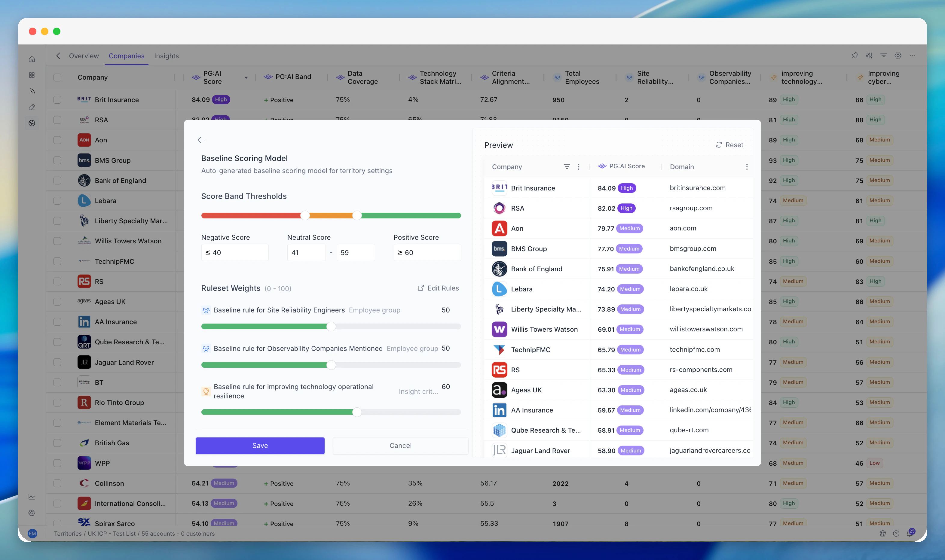
Task: Click the analytics chart icon in sidebar
Action: (x=32, y=497)
